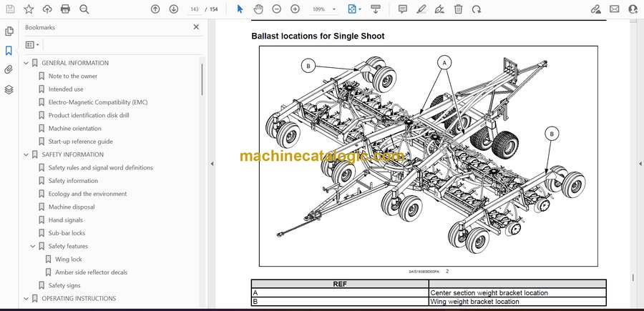This screenshot has height=311, width=644.
Task: Print the document
Action: coord(65,9)
